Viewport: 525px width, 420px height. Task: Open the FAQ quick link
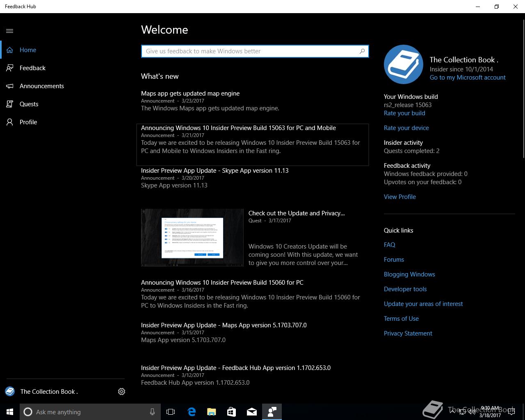390,245
